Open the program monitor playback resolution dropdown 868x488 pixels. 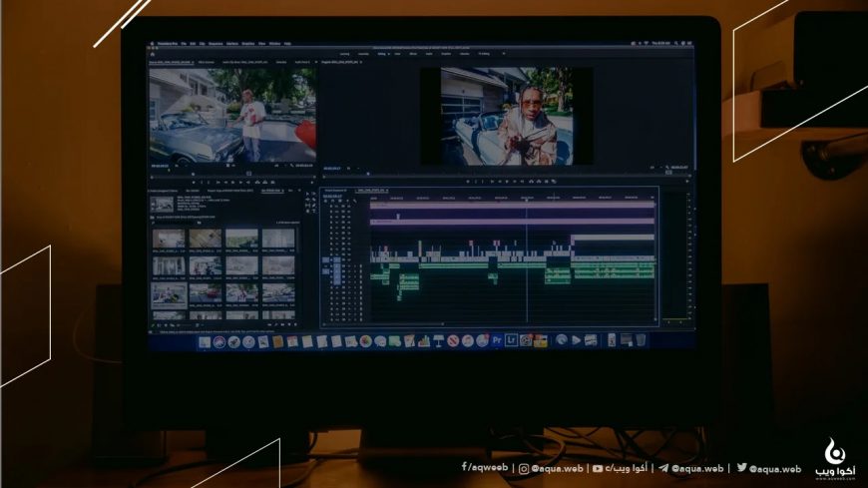653,168
